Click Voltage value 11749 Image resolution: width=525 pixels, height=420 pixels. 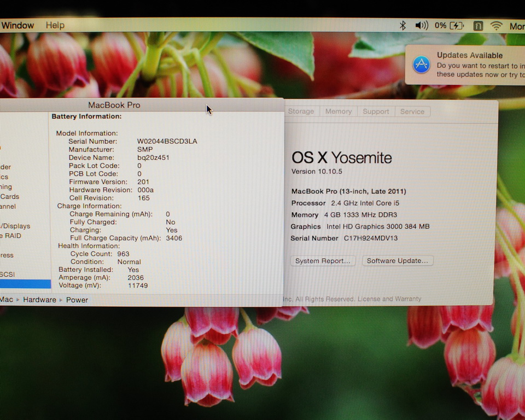point(138,285)
